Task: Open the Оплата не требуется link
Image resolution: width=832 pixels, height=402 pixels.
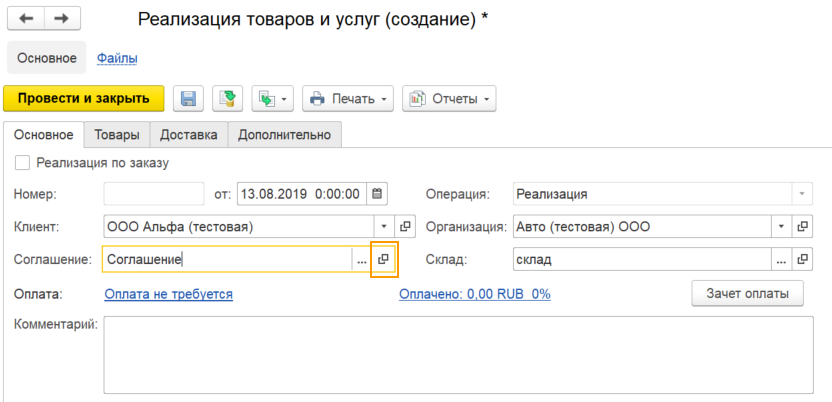Action: click(x=169, y=294)
